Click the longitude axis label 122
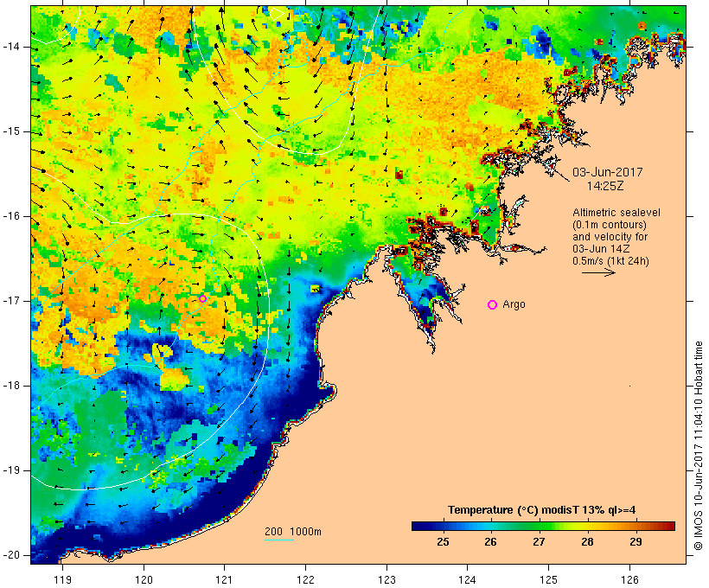The width and height of the screenshot is (709, 588). pyautogui.click(x=306, y=580)
